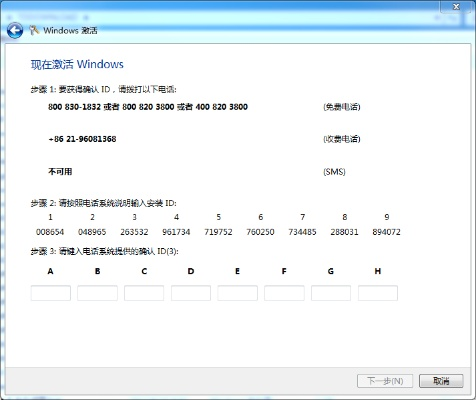
Task: Click installation ID group 734485
Action: 302,232
